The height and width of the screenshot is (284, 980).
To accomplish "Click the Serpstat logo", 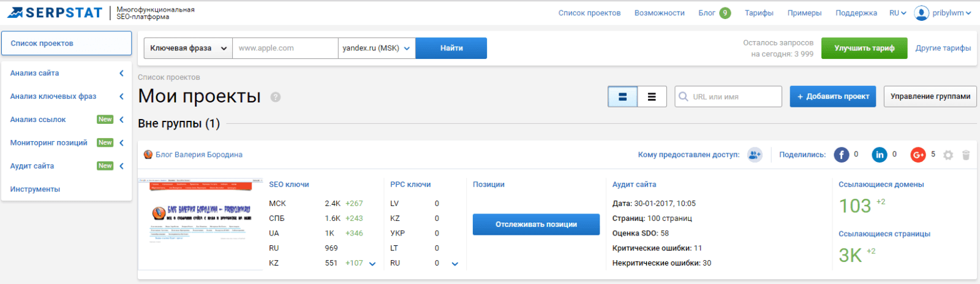I will tap(55, 12).
